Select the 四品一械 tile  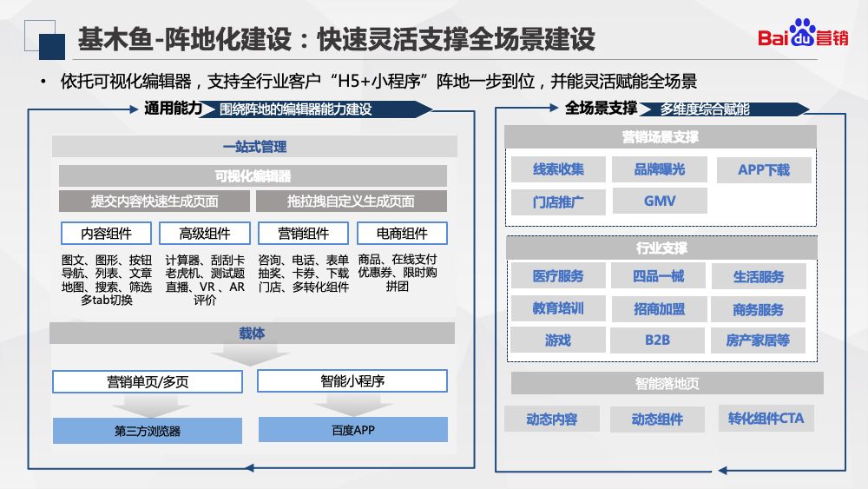tap(658, 276)
